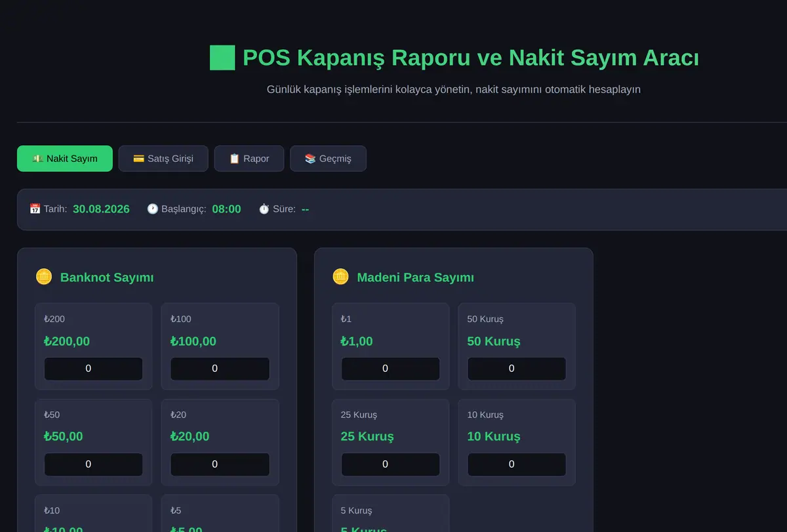Viewport: 787px width, 532px height.
Task: Click the small ₺5 banknote label
Action: point(177,510)
